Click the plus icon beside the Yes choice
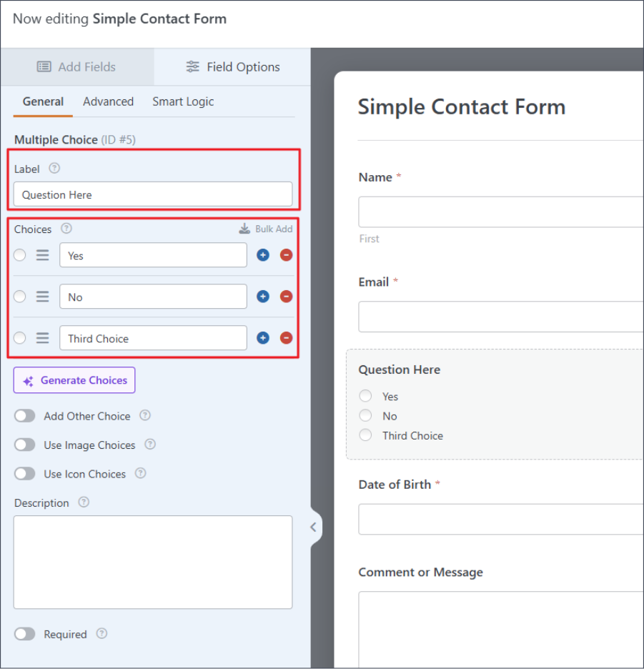The image size is (644, 669). (x=263, y=254)
